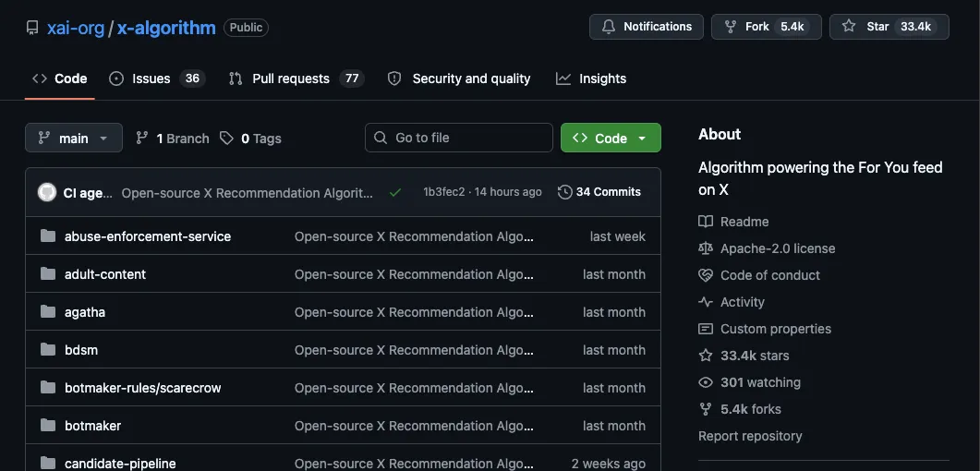
Task: Open the botmaker folder
Action: pyautogui.click(x=92, y=426)
